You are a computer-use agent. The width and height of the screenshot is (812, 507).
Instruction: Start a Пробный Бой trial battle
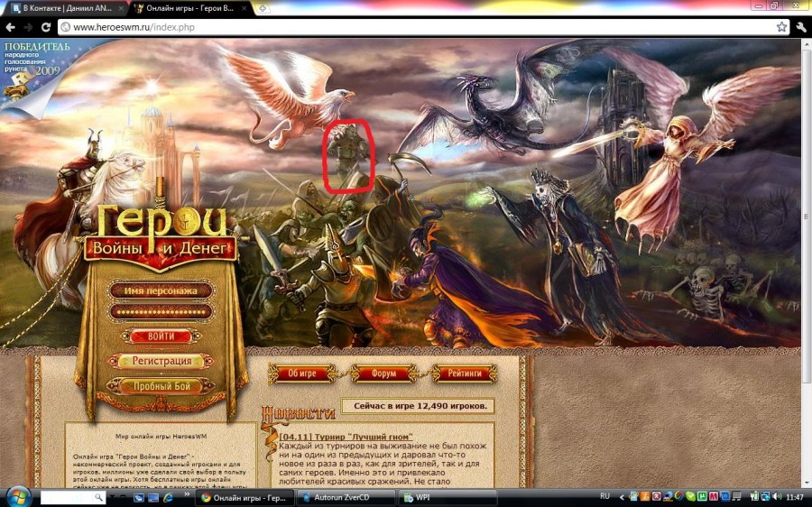click(161, 386)
